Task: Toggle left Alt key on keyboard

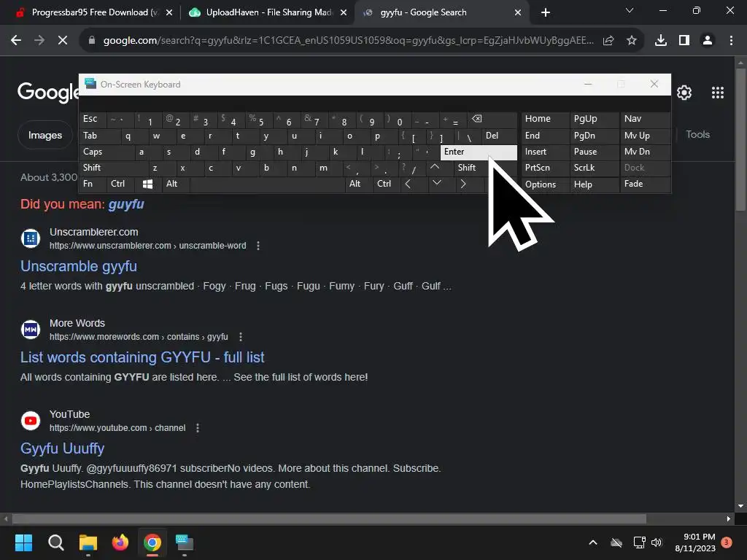Action: 176,184
